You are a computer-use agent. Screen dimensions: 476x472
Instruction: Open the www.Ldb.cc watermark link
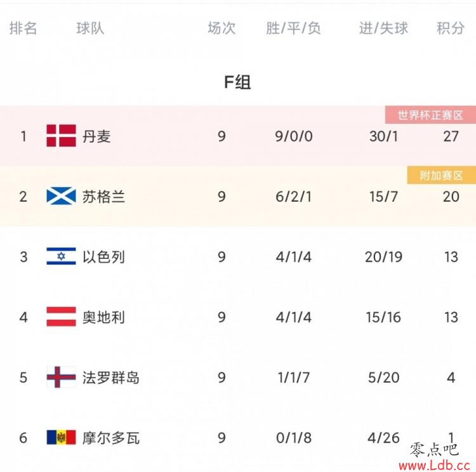434,465
